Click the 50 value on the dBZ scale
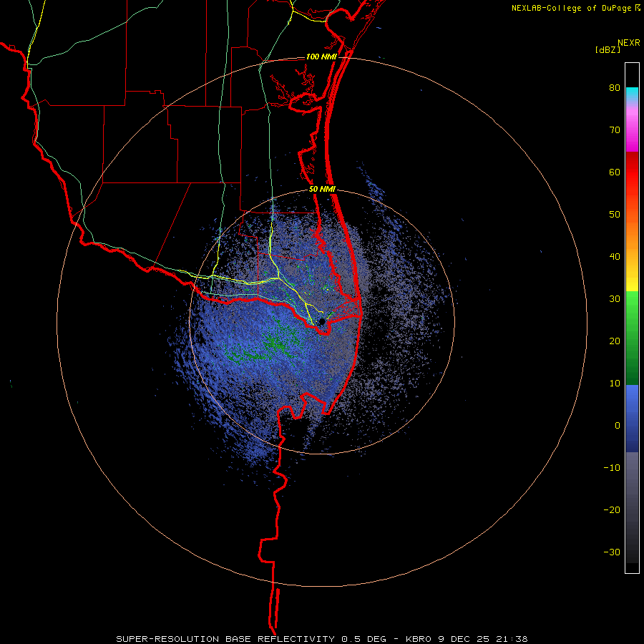644x644 pixels. [615, 215]
